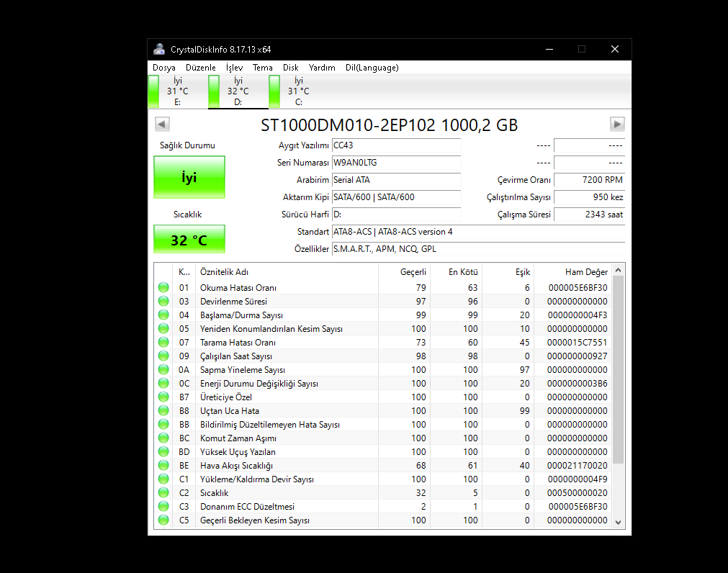Select the Okuma Hatası Oranı attribute name
Screen dimensions: 728x573
(238, 288)
